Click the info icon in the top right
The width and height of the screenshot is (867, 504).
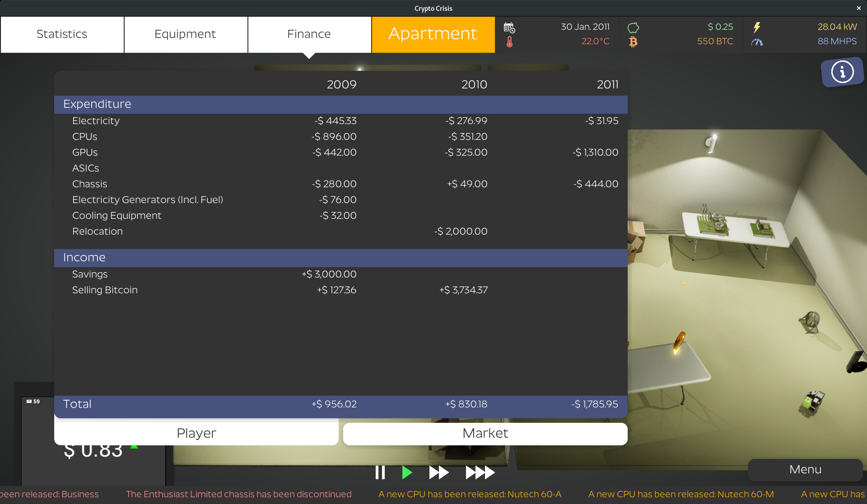tap(842, 71)
